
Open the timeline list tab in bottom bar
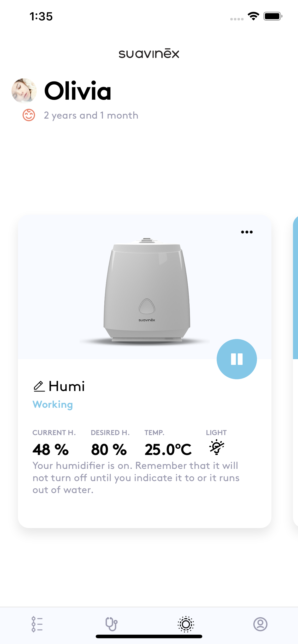tap(37, 624)
